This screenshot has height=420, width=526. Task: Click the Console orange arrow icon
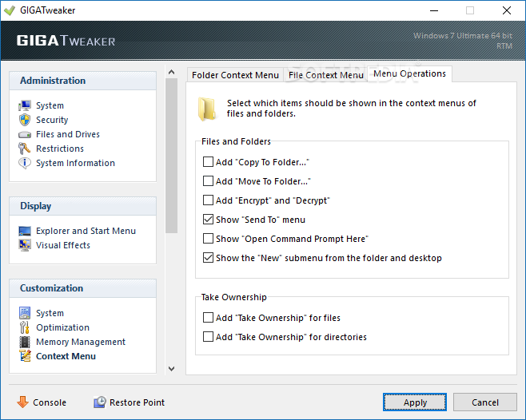pos(23,402)
